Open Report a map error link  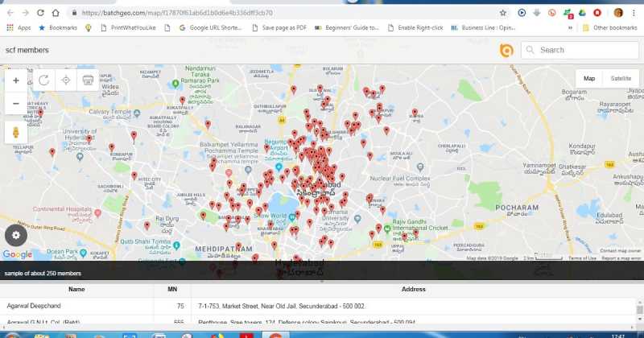[621, 258]
